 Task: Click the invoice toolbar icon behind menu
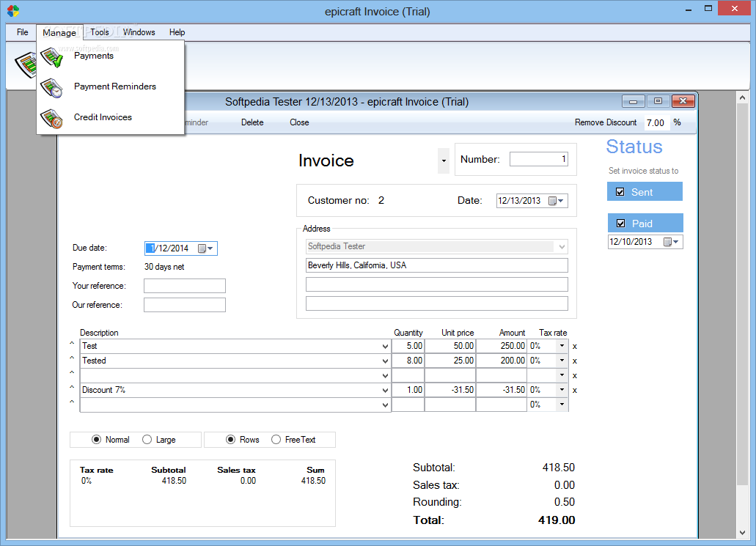click(x=26, y=65)
